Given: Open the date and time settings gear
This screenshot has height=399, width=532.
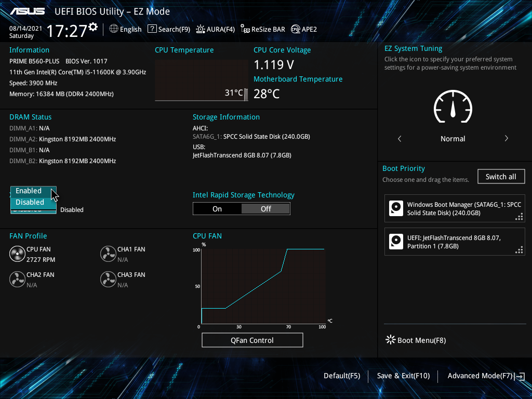Looking at the screenshot, I should (x=93, y=27).
